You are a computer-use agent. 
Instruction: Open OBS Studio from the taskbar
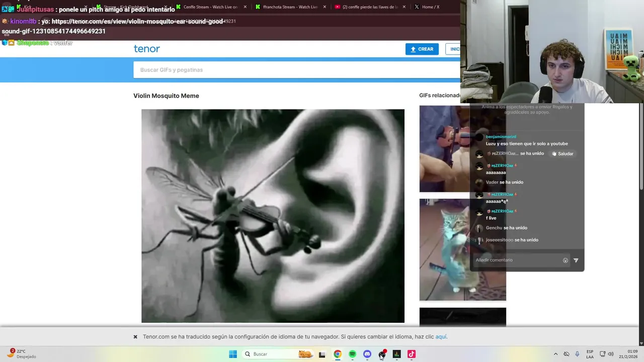pos(382,354)
